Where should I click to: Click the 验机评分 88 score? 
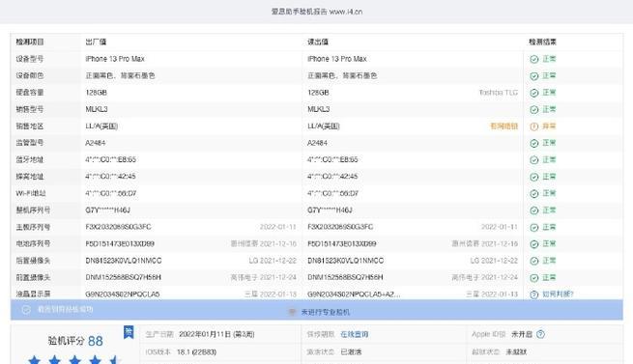75,341
